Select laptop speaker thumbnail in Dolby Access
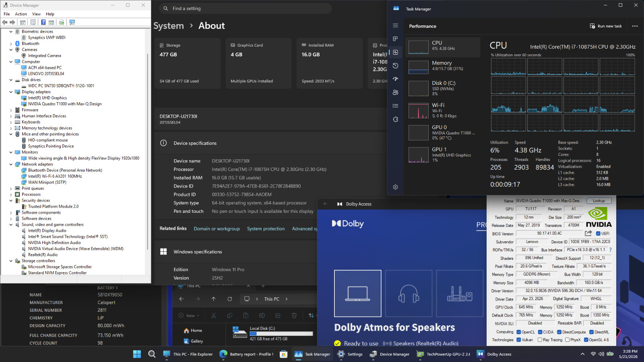 (x=358, y=293)
